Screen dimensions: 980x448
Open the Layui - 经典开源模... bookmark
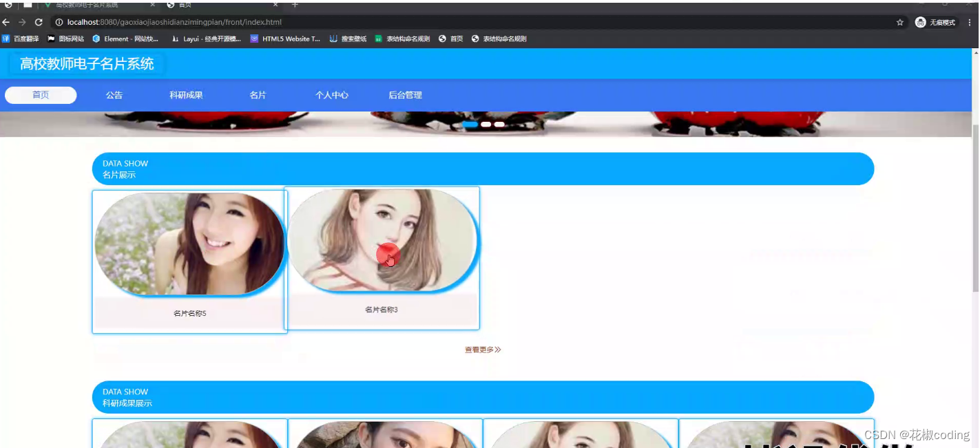coord(207,39)
